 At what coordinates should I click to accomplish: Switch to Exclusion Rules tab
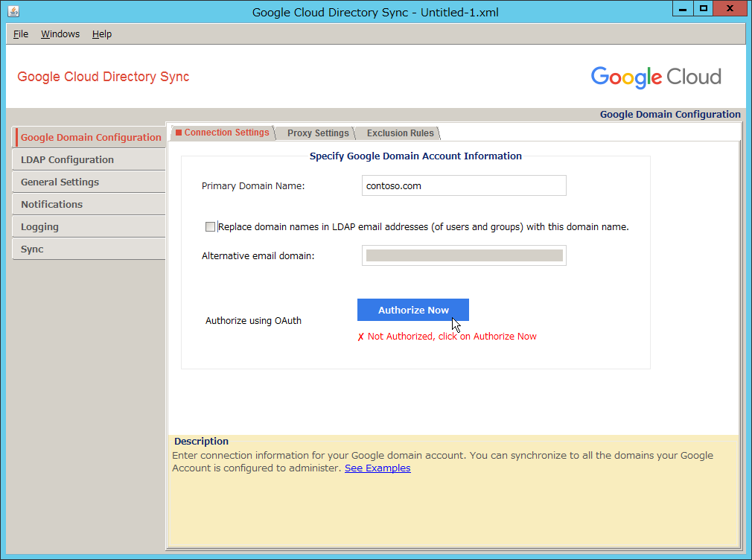(400, 133)
